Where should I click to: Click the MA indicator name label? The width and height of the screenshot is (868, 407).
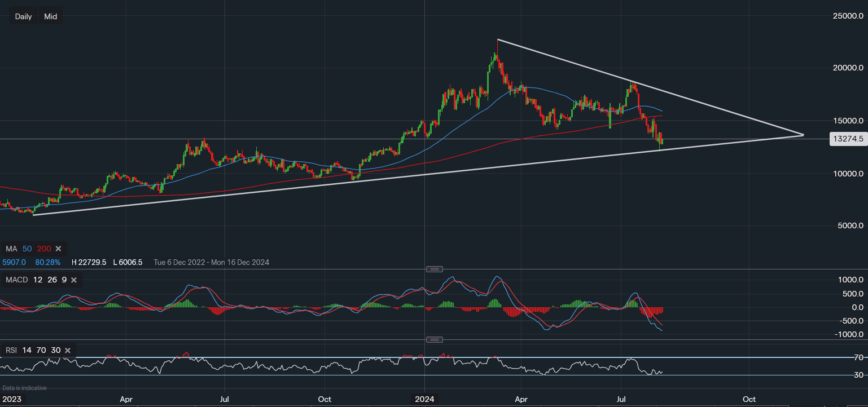point(11,249)
